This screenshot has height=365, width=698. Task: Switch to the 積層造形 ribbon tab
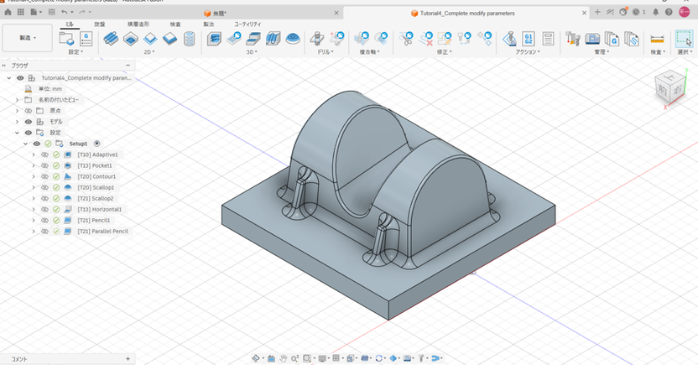(x=138, y=24)
